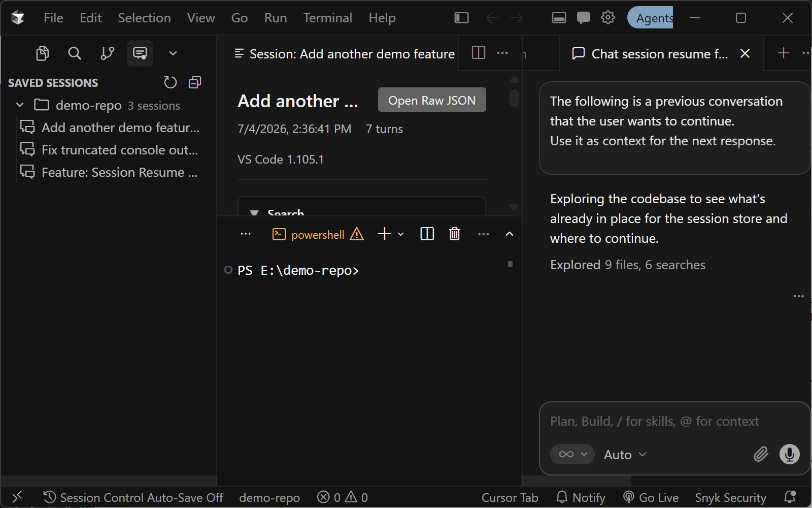
Task: Click demo-repo in the status bar
Action: pos(269,498)
